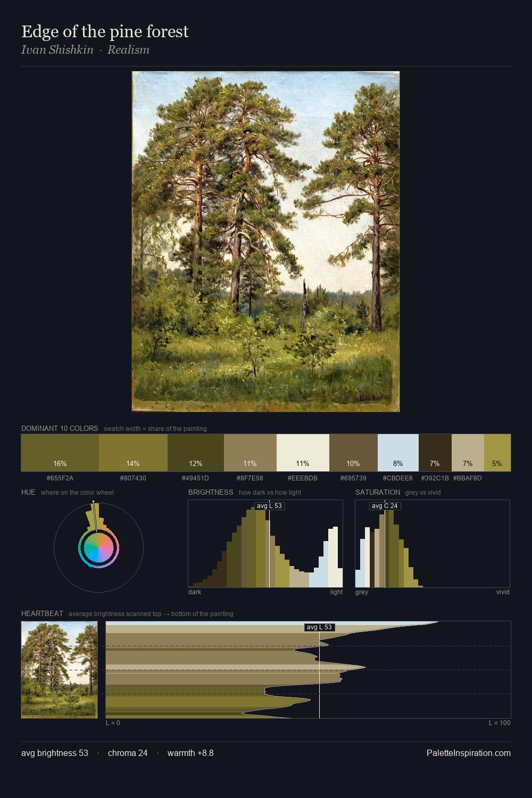Click the avg L 53 heartbeat marker
532x798 pixels.
(x=319, y=627)
